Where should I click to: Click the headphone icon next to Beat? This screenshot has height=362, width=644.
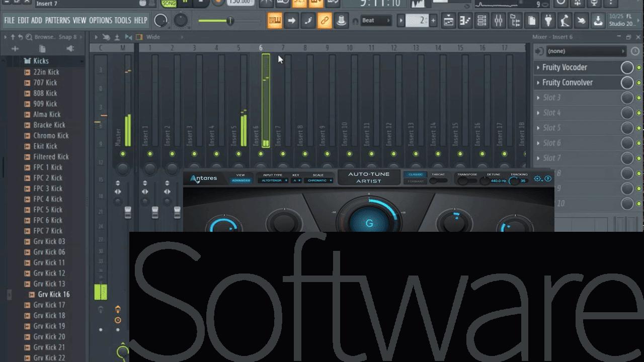[x=354, y=21]
